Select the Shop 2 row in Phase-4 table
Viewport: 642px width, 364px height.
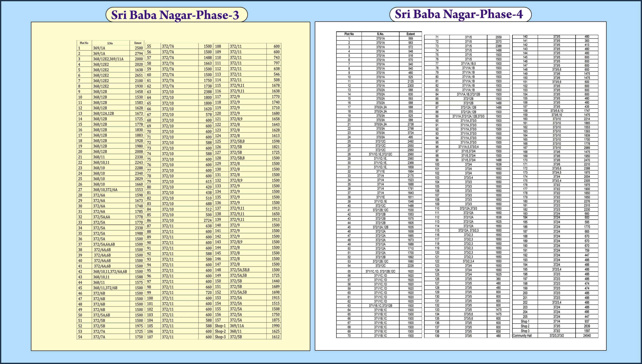coord(525,326)
